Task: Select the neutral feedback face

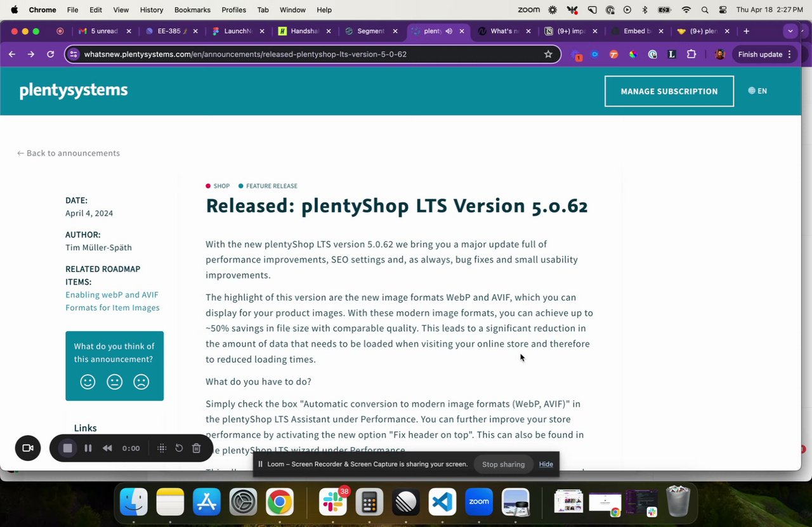Action: point(114,382)
